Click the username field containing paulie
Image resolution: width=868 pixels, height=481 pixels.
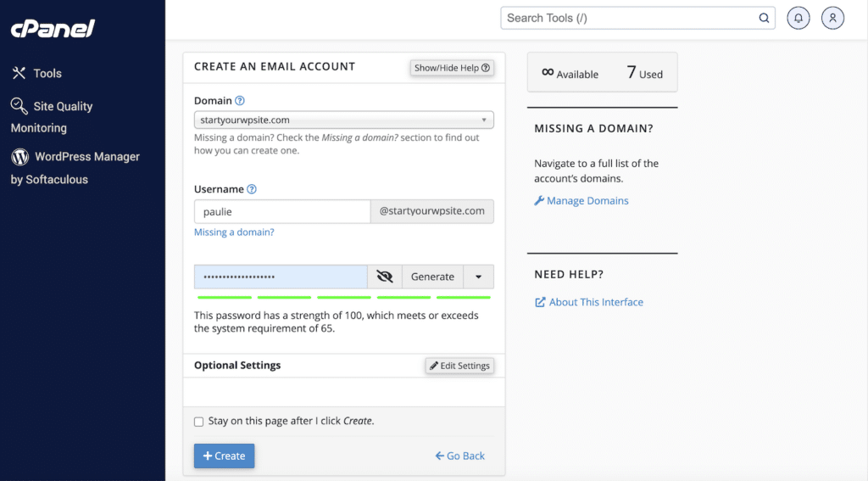(282, 211)
